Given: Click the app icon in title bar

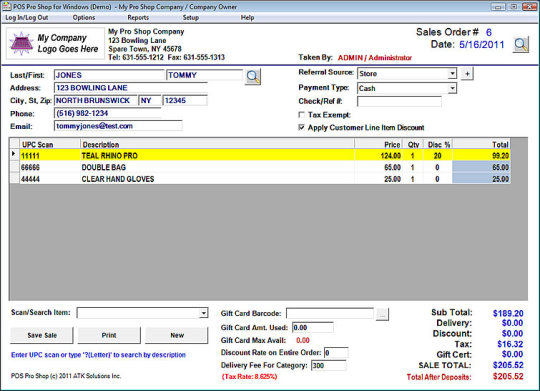Looking at the screenshot, I should (7, 7).
